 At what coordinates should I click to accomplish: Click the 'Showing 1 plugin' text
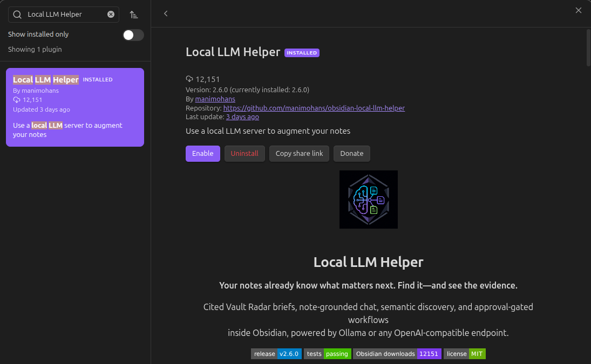(x=35, y=49)
